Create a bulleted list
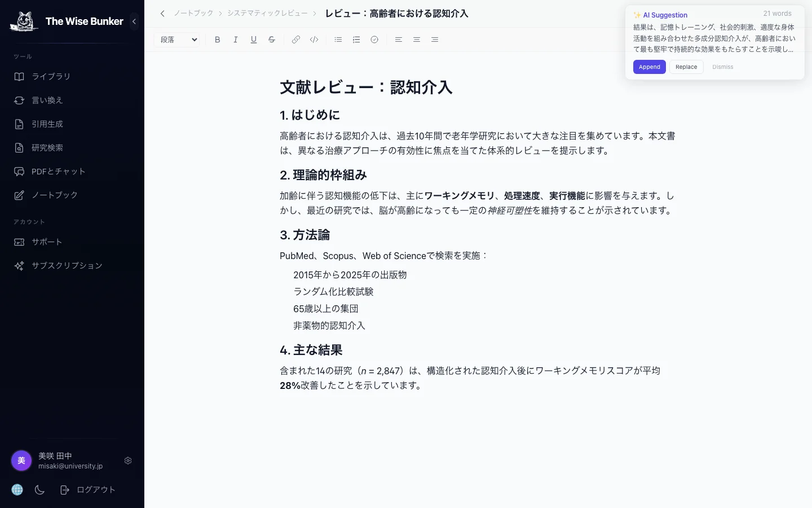The height and width of the screenshot is (508, 812). click(338, 40)
